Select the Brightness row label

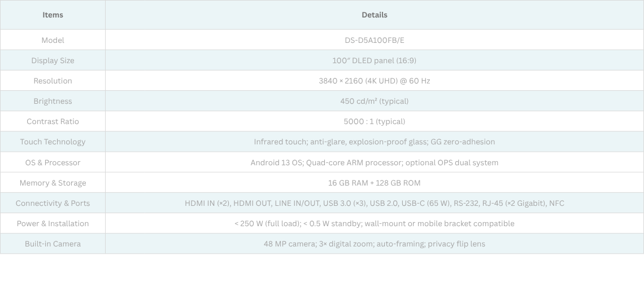(x=53, y=101)
